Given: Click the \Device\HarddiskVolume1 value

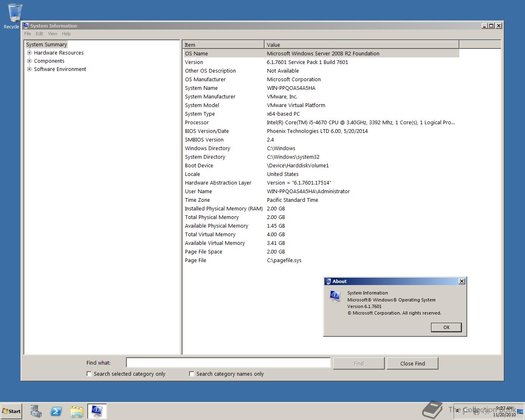Looking at the screenshot, I should 298,165.
